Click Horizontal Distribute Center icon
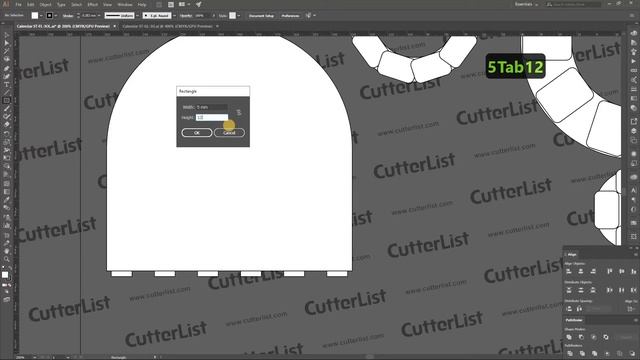The width and height of the screenshot is (640, 360). pos(622,290)
